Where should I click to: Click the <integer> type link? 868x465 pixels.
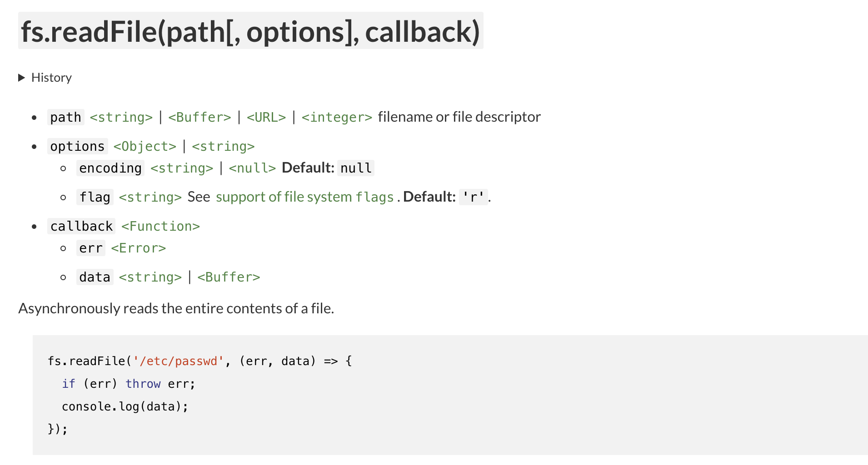point(337,117)
